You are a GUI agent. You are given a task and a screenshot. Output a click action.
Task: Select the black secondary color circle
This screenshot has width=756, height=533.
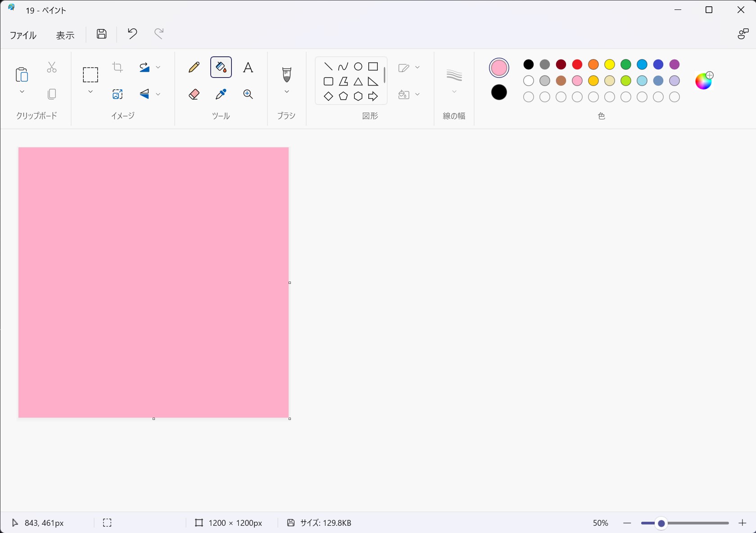pos(499,92)
